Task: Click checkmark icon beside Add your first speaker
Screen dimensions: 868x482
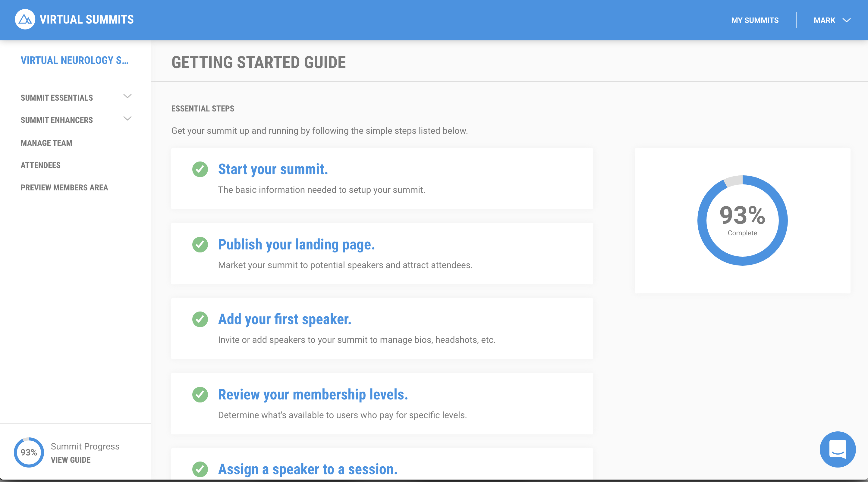Action: point(200,319)
